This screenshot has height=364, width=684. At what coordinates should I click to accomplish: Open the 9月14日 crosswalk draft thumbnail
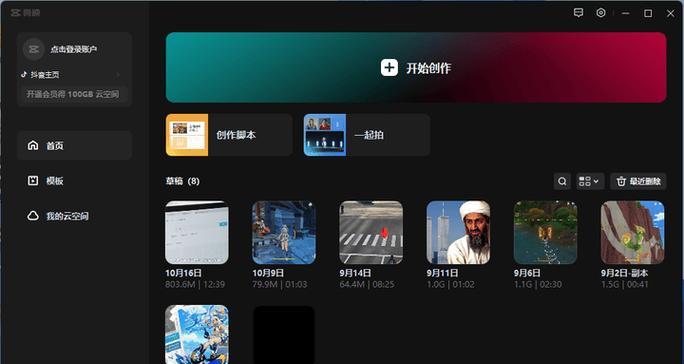(371, 232)
